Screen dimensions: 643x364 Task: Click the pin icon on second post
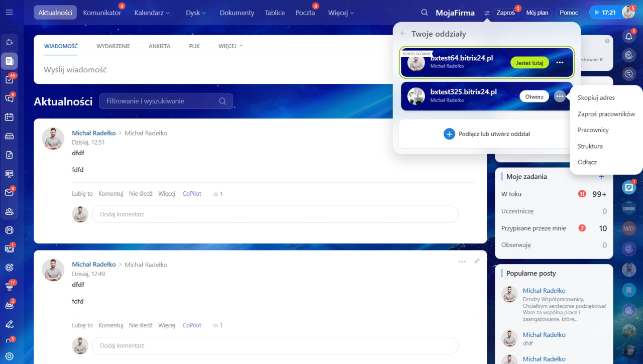(x=476, y=262)
